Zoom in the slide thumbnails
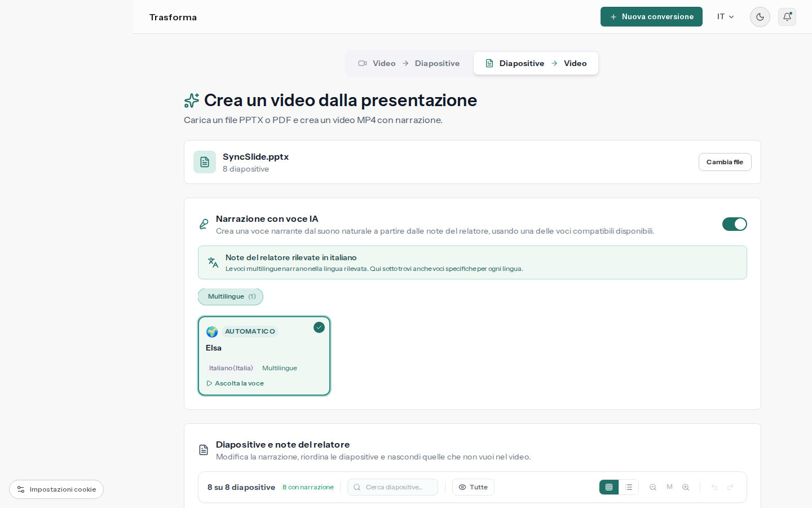The width and height of the screenshot is (812, 508). coord(686,487)
